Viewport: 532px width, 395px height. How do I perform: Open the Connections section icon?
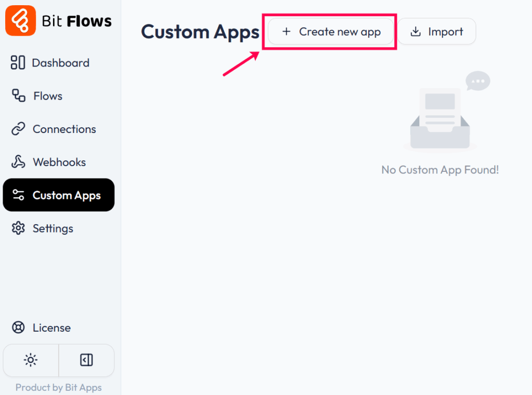pyautogui.click(x=18, y=129)
